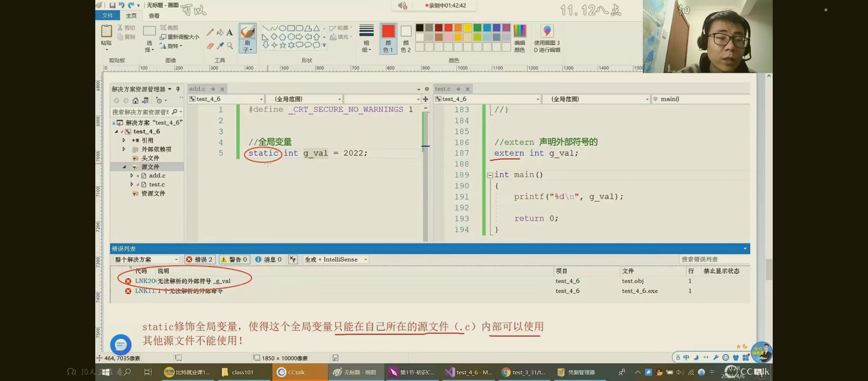
Task: Switch to the View ribbon tab
Action: [154, 16]
